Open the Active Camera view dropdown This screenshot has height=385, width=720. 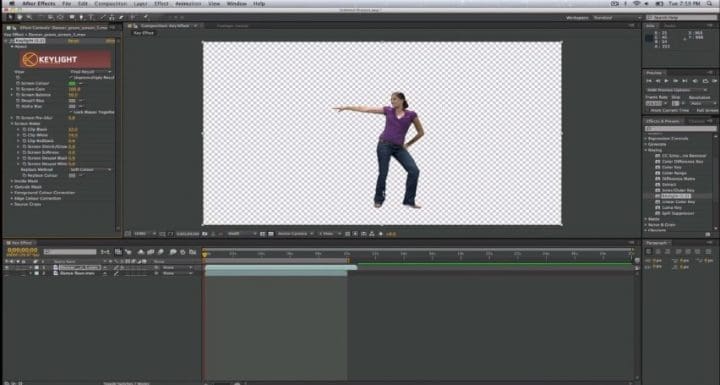[295, 234]
